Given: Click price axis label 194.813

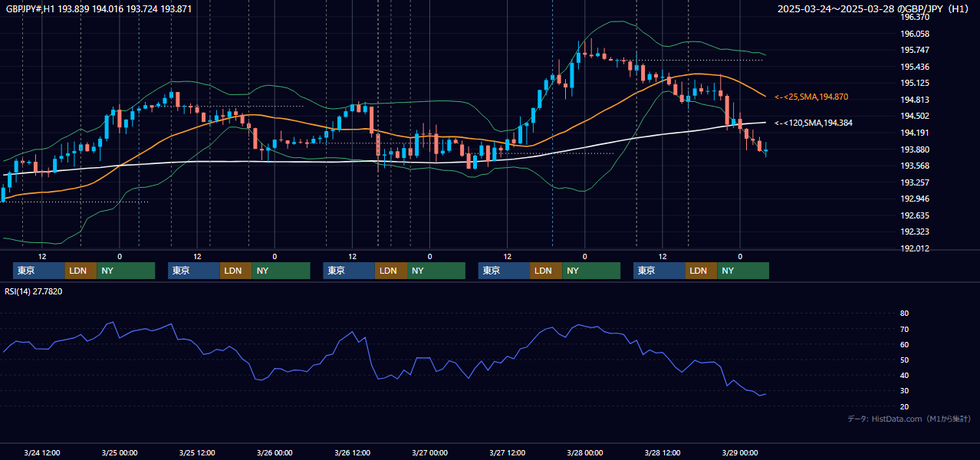Looking at the screenshot, I should 915,100.
